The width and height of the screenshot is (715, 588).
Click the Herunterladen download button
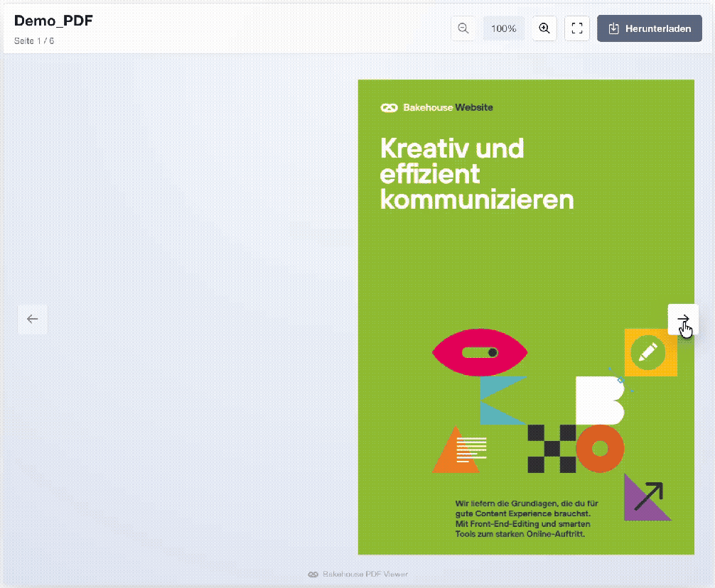(650, 28)
